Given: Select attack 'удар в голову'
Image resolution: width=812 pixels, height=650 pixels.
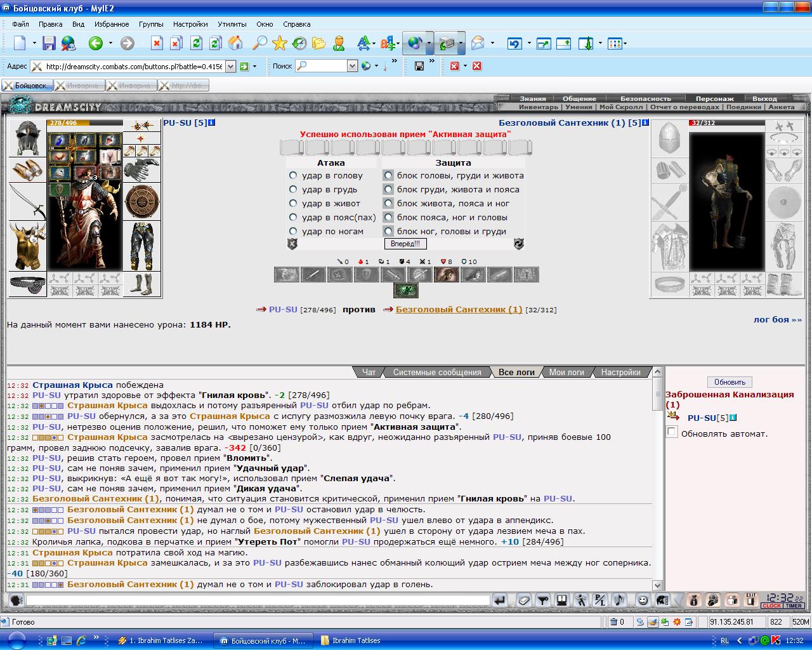Looking at the screenshot, I should click(x=293, y=175).
